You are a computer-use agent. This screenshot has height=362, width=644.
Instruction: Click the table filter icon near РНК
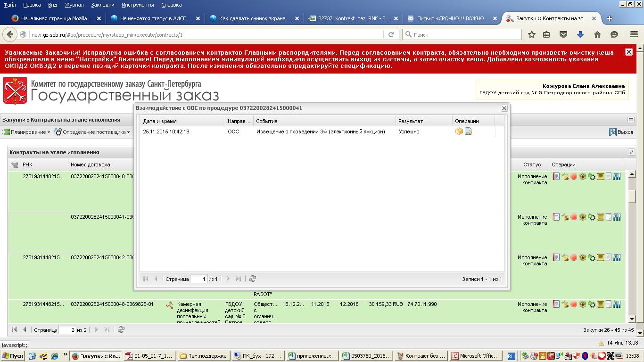(15, 165)
